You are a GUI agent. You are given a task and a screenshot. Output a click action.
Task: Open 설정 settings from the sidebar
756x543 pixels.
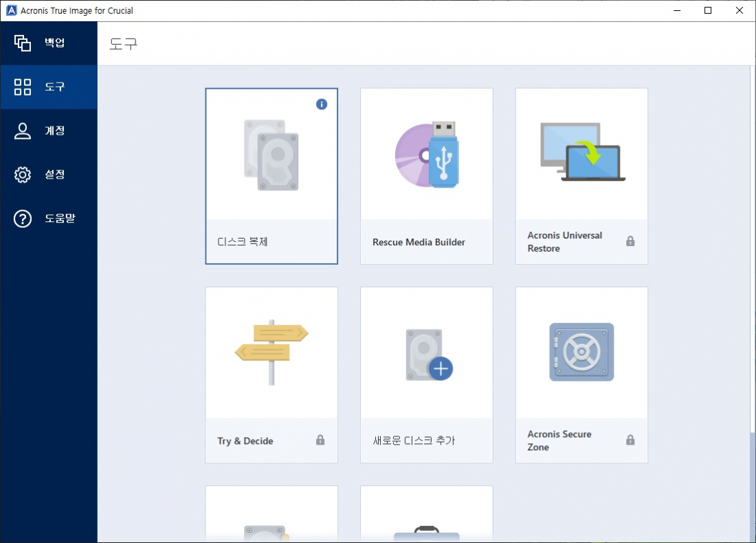pyautogui.click(x=49, y=175)
